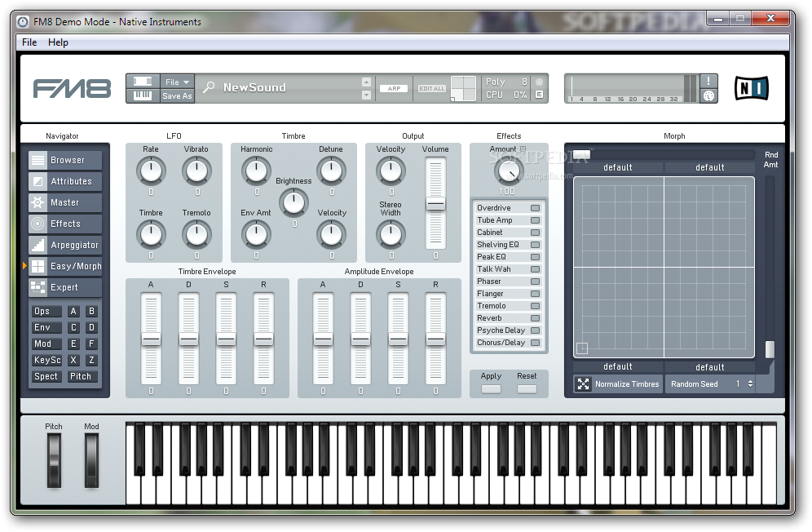This screenshot has width=812, height=532.
Task: Select operator A button
Action: tap(73, 311)
